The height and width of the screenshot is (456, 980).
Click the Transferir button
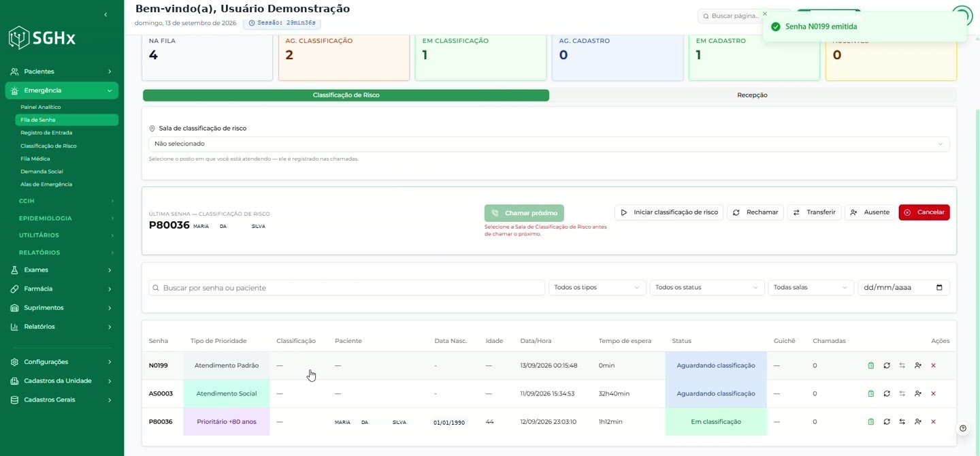(x=815, y=212)
